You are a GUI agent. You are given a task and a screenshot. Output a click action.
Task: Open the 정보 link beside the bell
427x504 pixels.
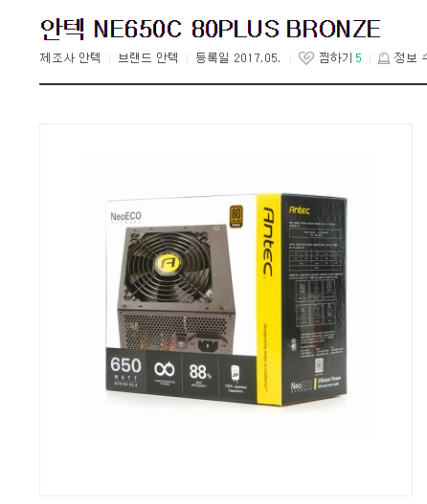pyautogui.click(x=405, y=57)
